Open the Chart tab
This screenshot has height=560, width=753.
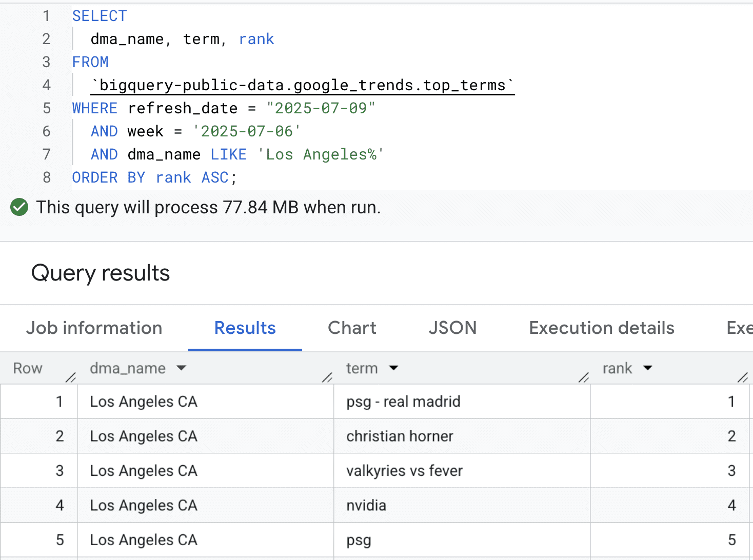point(352,328)
